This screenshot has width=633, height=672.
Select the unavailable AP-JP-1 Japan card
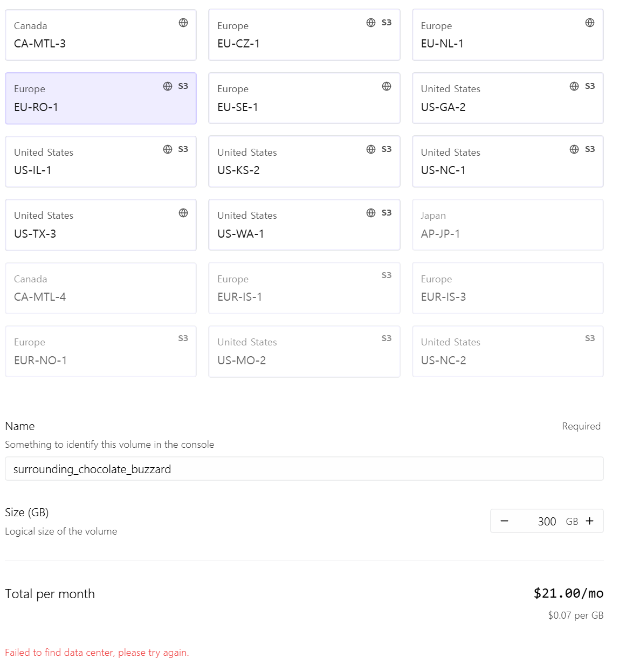pyautogui.click(x=507, y=225)
